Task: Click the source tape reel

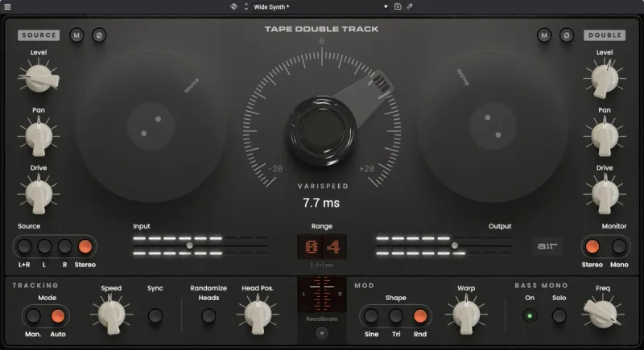Action: point(151,126)
